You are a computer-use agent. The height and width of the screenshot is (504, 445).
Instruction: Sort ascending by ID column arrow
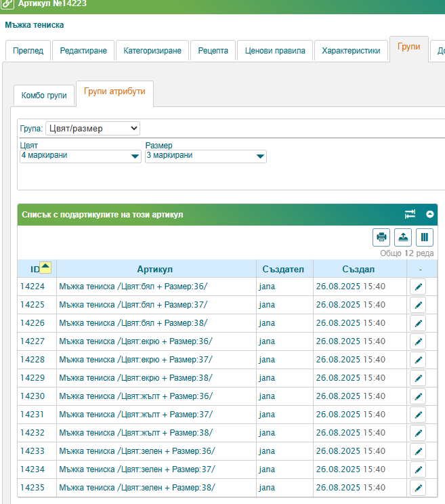tap(45, 267)
